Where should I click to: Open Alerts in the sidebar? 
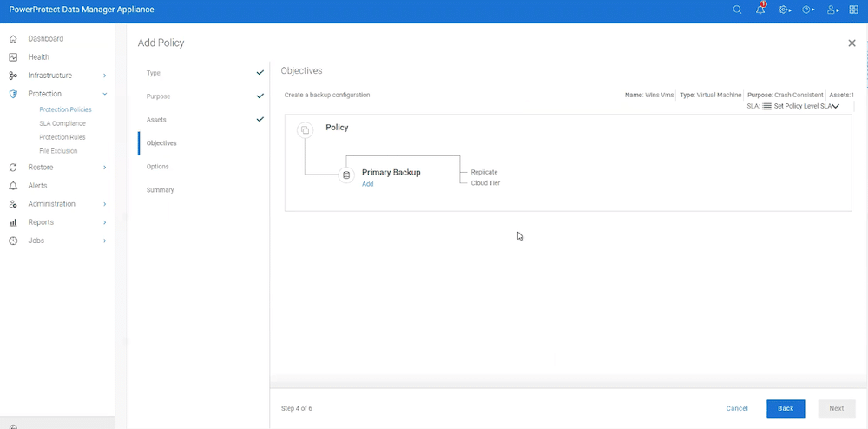37,186
